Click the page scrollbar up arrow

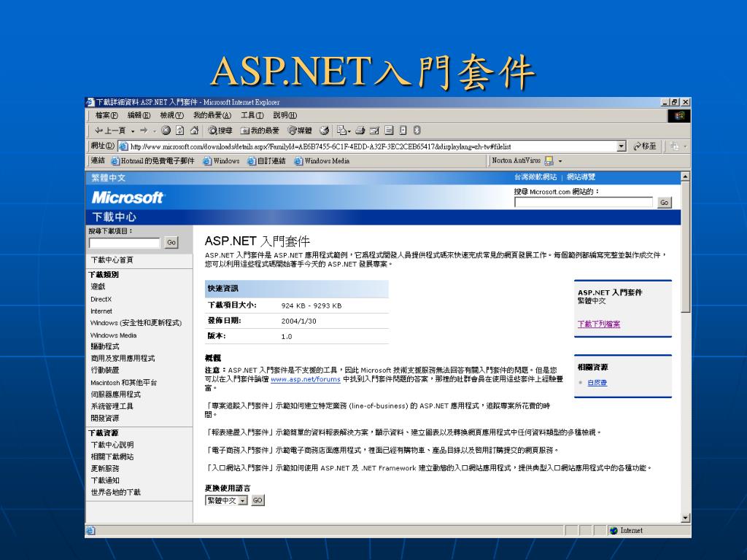pos(686,176)
